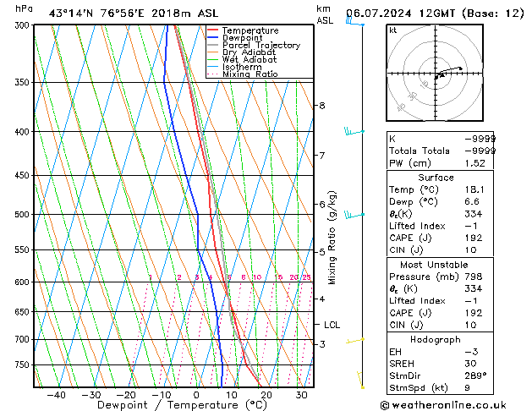Click the 'Hodograph' section heading
Screen dimensions: 532x411
pyautogui.click(x=436, y=340)
